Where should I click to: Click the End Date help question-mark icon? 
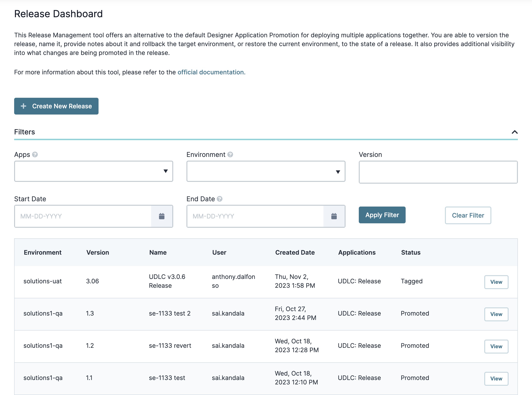pos(220,199)
